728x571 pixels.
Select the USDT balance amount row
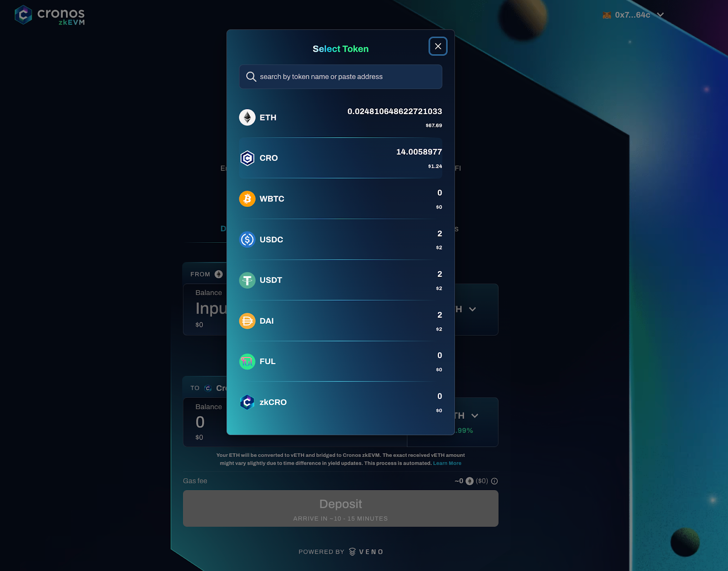click(439, 275)
